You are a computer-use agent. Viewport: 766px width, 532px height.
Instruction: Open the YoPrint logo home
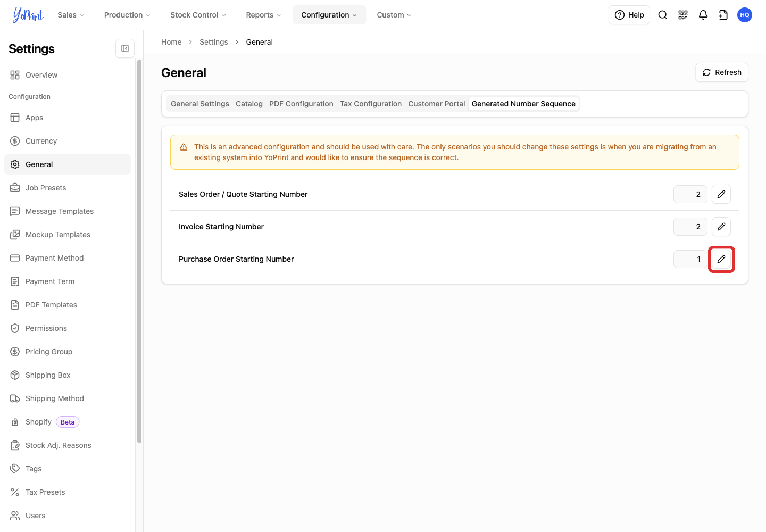click(28, 15)
